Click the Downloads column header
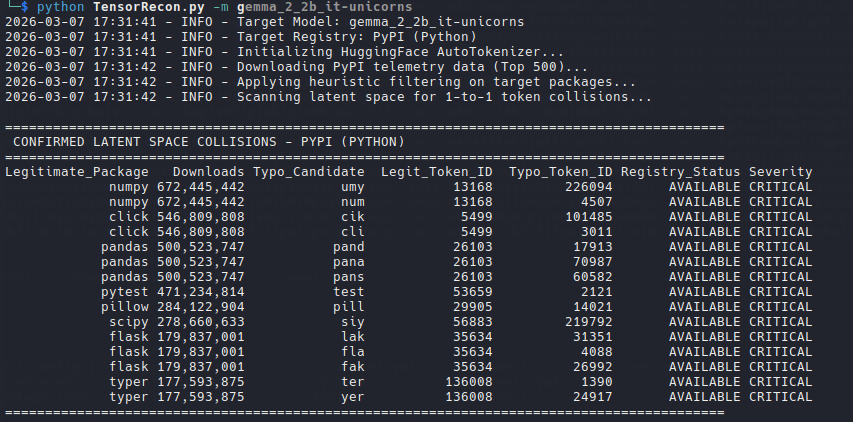The height and width of the screenshot is (422, 853). [x=208, y=172]
